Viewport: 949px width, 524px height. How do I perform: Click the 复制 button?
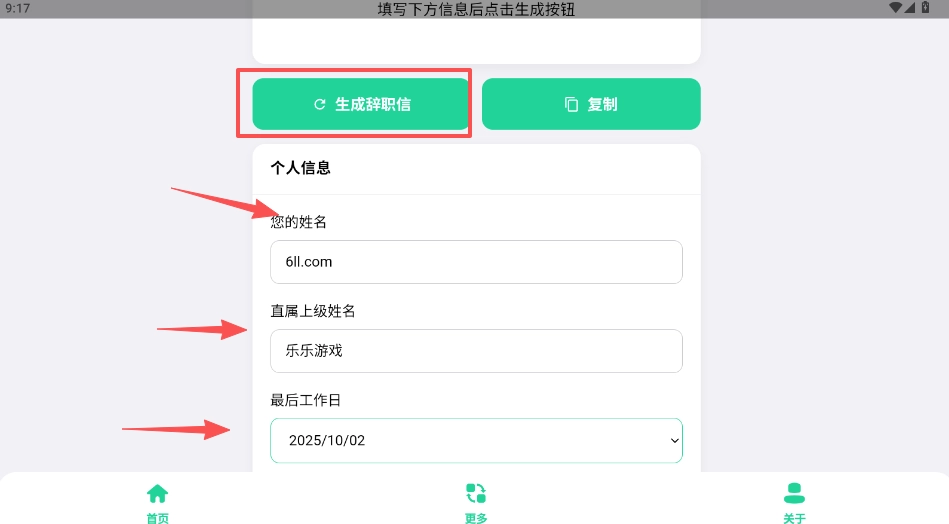pos(591,104)
